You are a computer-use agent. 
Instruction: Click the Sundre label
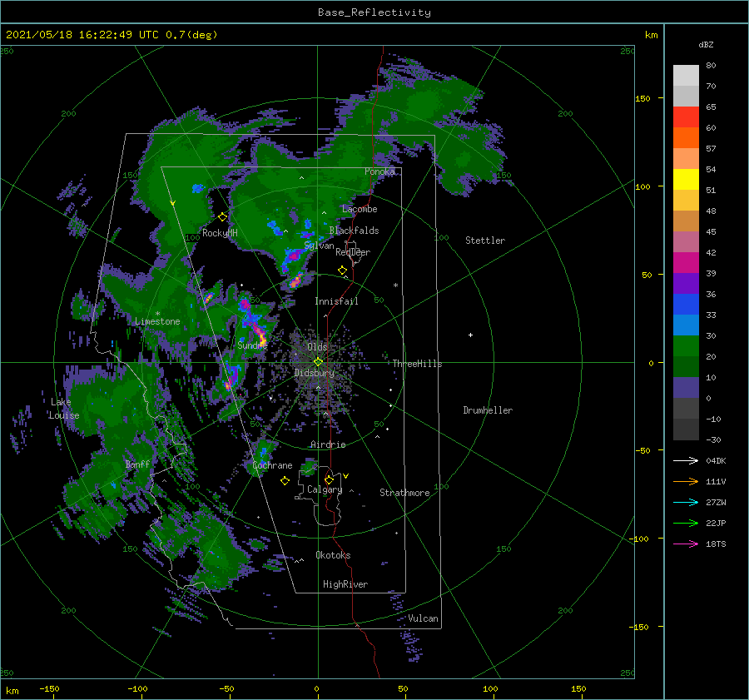click(x=252, y=345)
